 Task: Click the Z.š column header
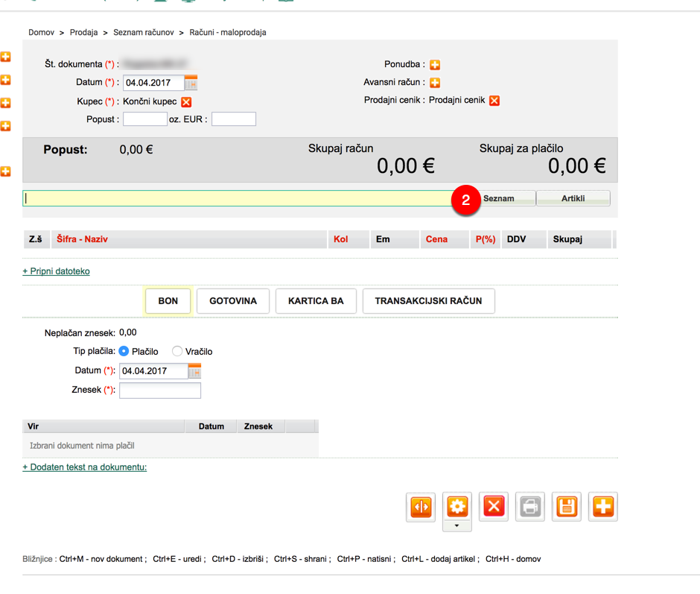coord(35,239)
